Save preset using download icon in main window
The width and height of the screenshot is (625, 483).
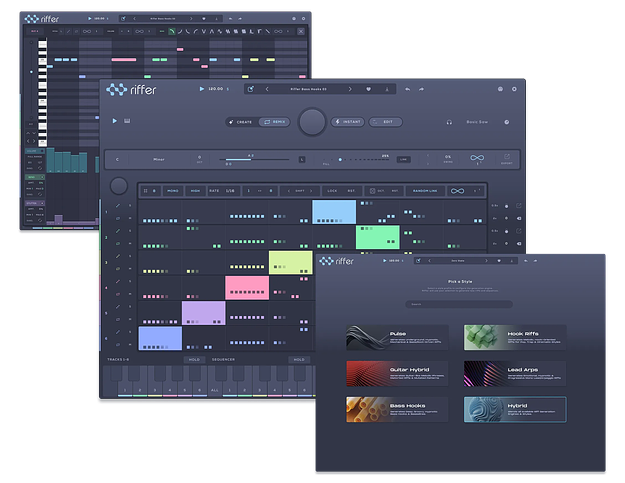click(387, 89)
